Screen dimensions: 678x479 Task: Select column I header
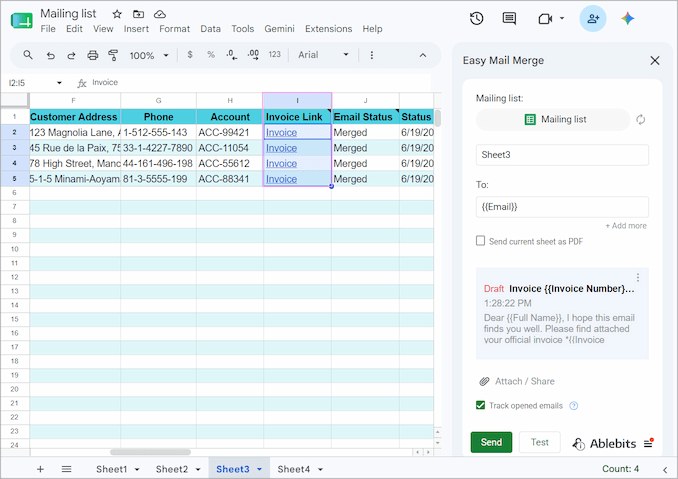point(297,100)
